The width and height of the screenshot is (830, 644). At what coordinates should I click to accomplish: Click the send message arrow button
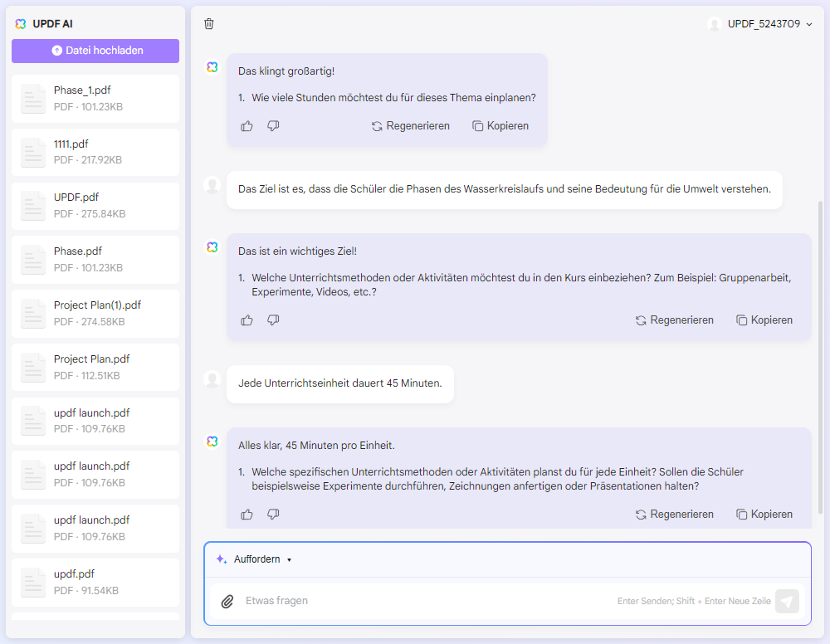point(787,601)
